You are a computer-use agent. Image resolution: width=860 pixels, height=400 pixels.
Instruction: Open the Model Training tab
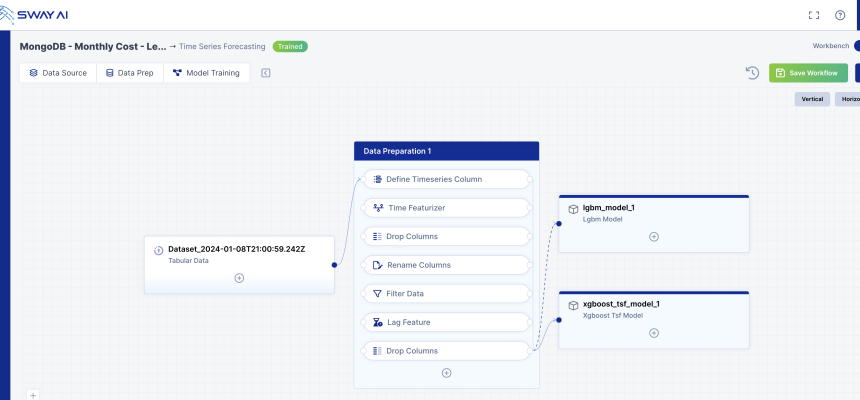[x=206, y=73]
